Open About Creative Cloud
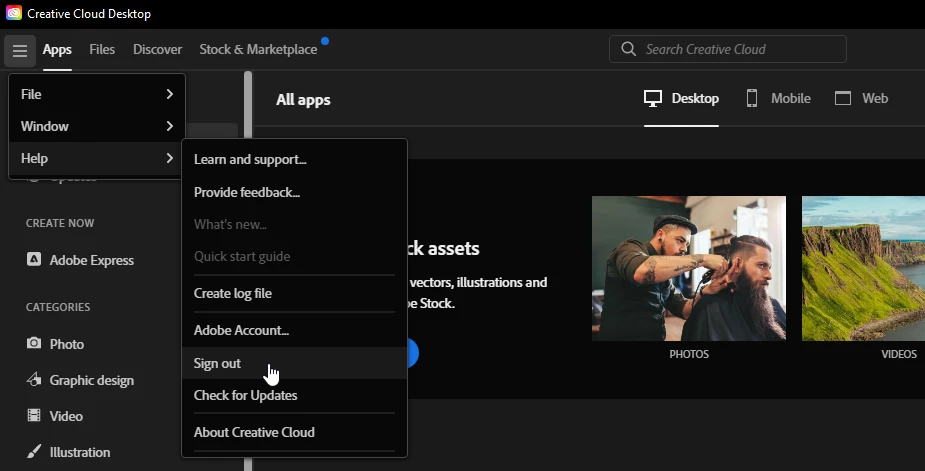This screenshot has width=925, height=471. pyautogui.click(x=294, y=432)
